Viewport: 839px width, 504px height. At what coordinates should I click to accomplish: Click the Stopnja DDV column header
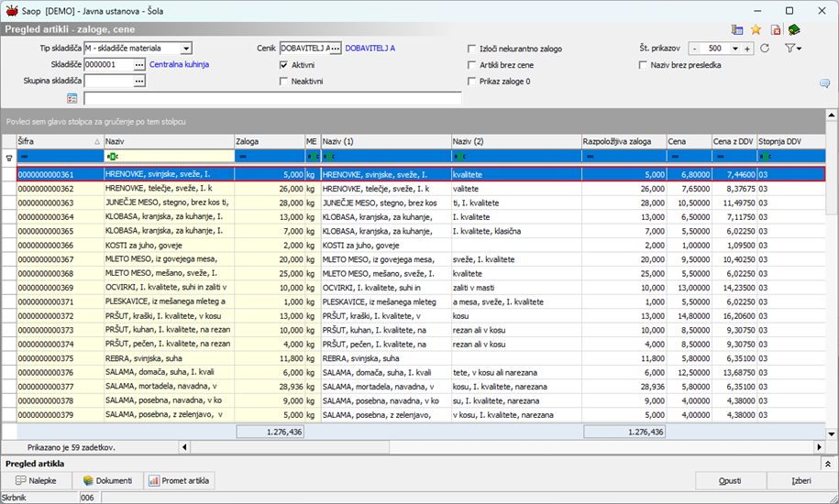790,142
